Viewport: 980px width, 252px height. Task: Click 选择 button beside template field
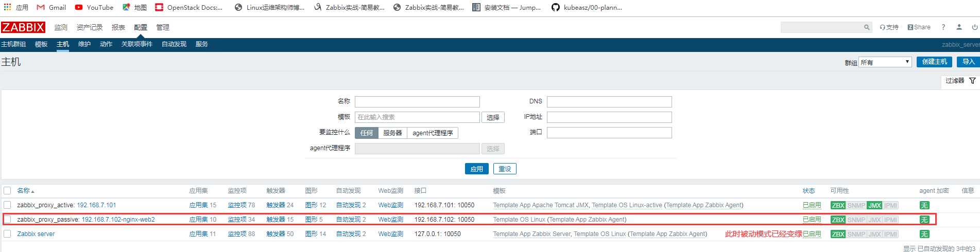pos(493,117)
